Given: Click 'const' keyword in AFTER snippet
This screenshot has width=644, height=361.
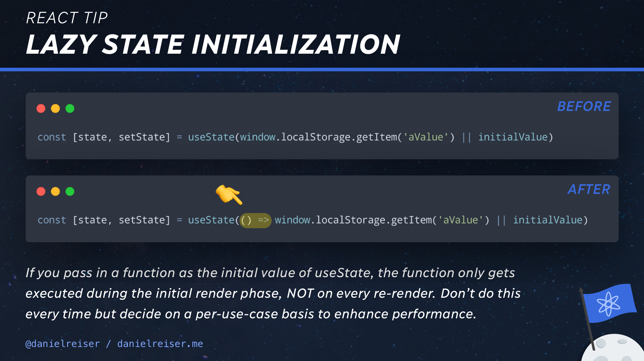Looking at the screenshot, I should (52, 220).
